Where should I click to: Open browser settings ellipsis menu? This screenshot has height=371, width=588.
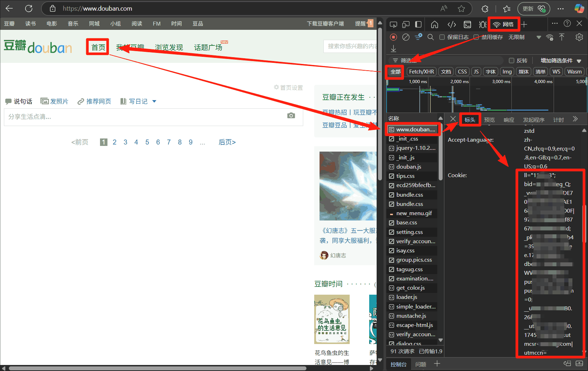coord(560,9)
